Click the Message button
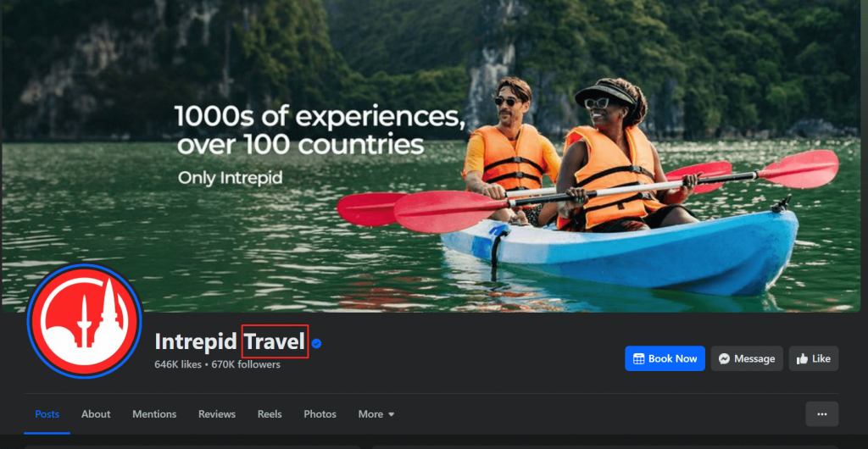This screenshot has height=449, width=868. [x=747, y=359]
